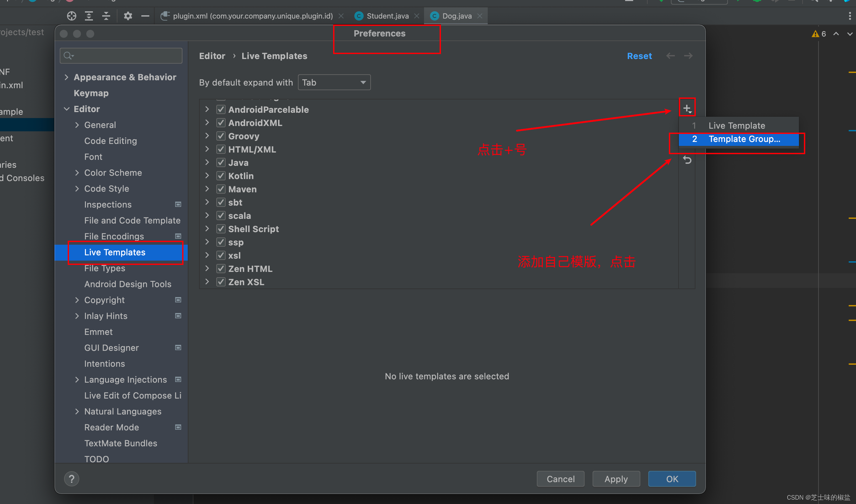The width and height of the screenshot is (856, 504).
Task: Click the project view gear settings icon
Action: coord(128,16)
